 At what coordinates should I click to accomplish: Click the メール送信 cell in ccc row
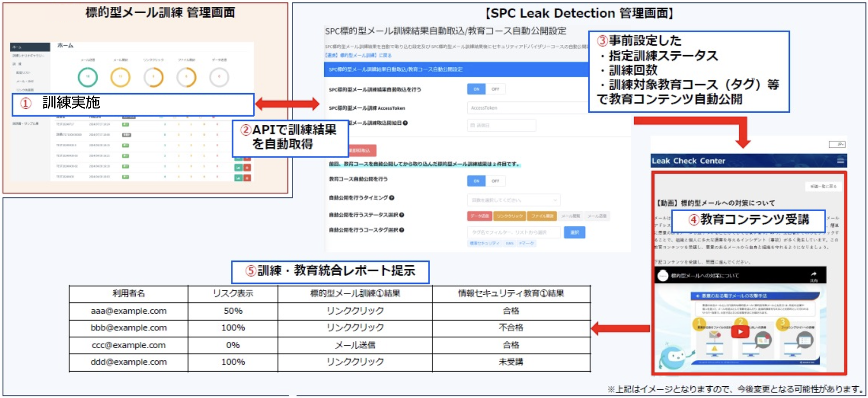[x=355, y=345]
